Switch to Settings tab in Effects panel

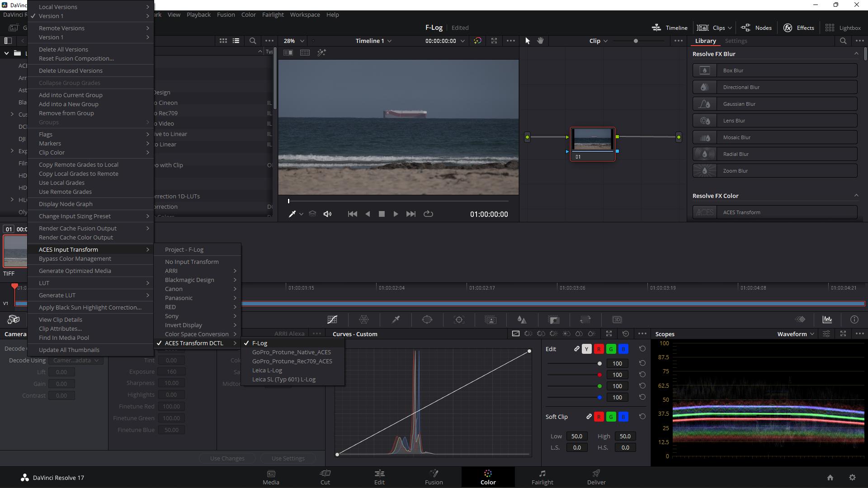pyautogui.click(x=736, y=41)
